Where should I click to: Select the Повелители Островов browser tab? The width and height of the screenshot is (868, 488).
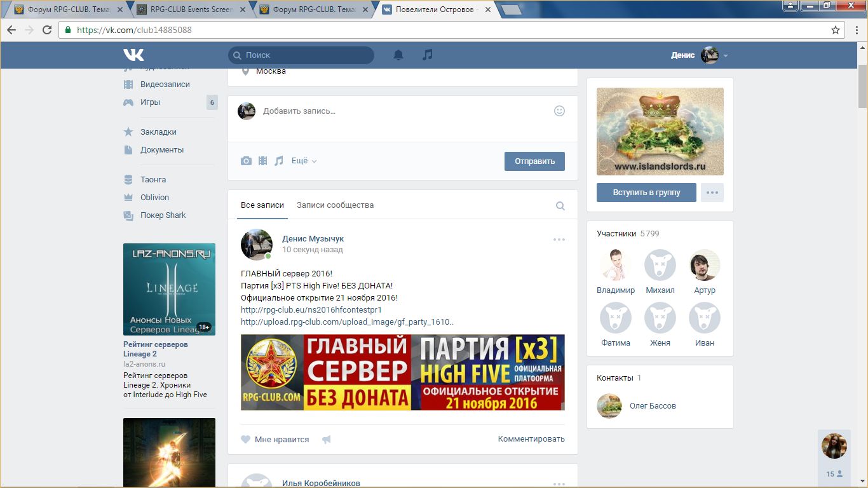coord(437,10)
